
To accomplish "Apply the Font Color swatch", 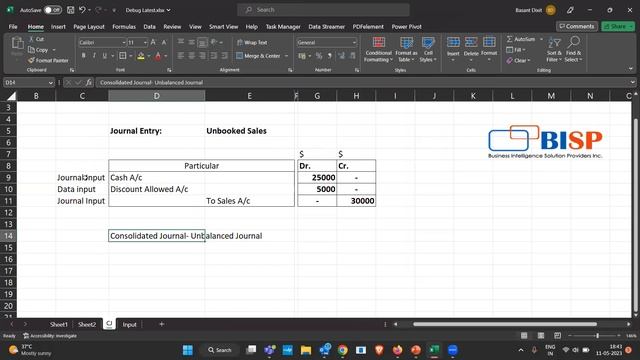I will 158,56.
